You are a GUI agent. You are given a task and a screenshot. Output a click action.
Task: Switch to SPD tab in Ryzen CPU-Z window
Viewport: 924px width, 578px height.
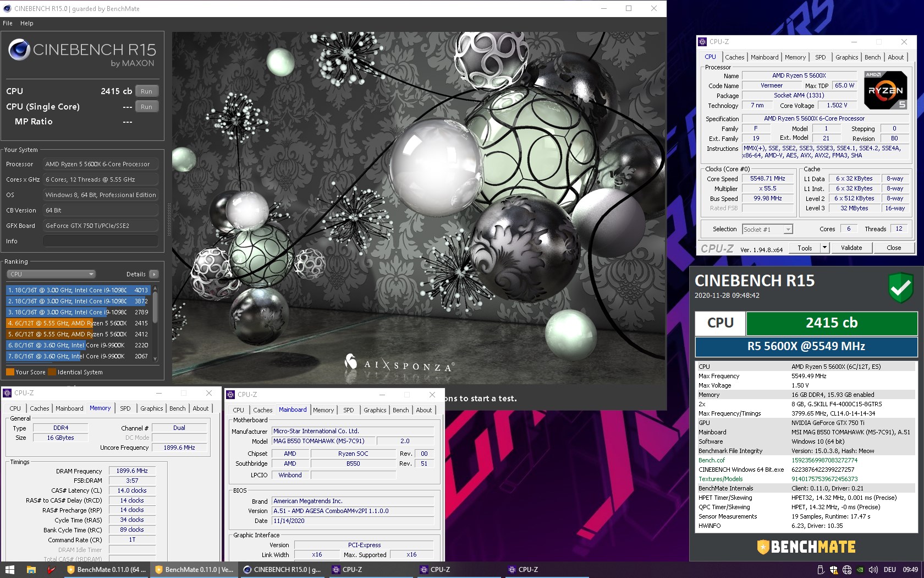point(821,57)
